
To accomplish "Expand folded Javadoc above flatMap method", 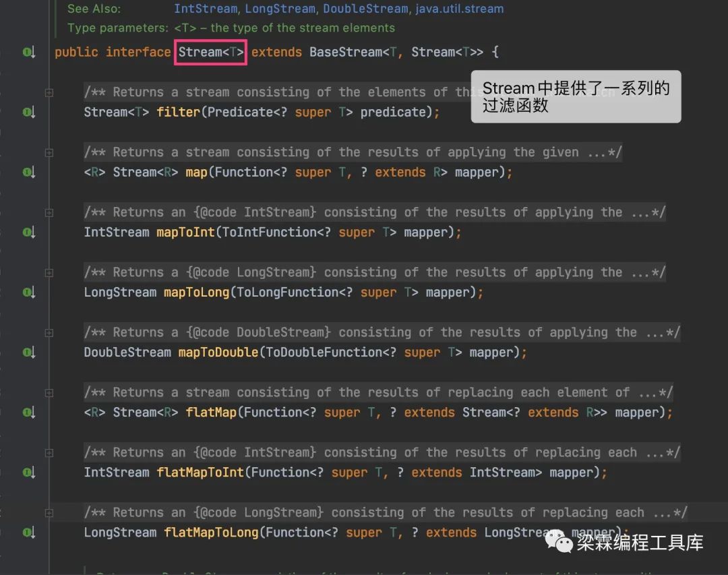I will 49,392.
